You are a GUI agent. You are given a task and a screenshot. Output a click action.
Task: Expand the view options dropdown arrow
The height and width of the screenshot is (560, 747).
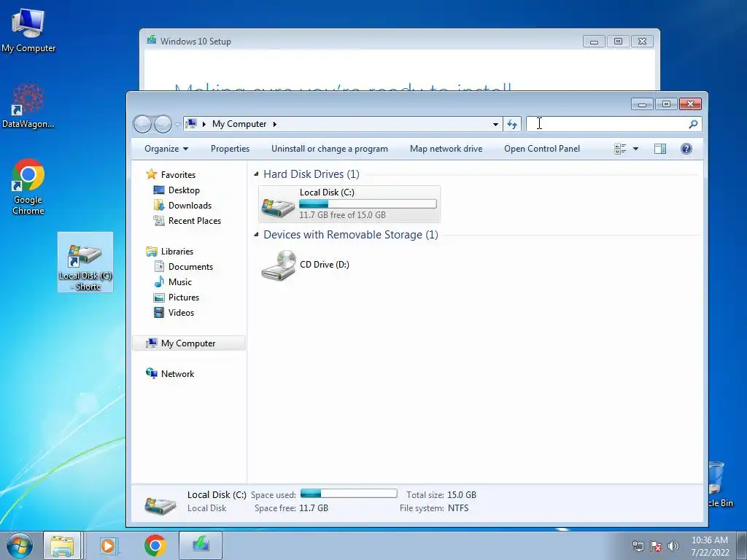pos(635,149)
